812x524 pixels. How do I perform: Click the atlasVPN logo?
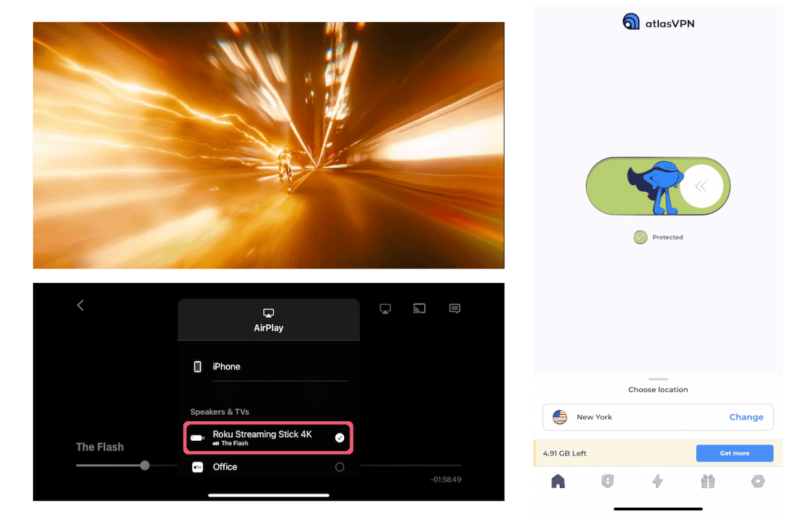coord(659,22)
